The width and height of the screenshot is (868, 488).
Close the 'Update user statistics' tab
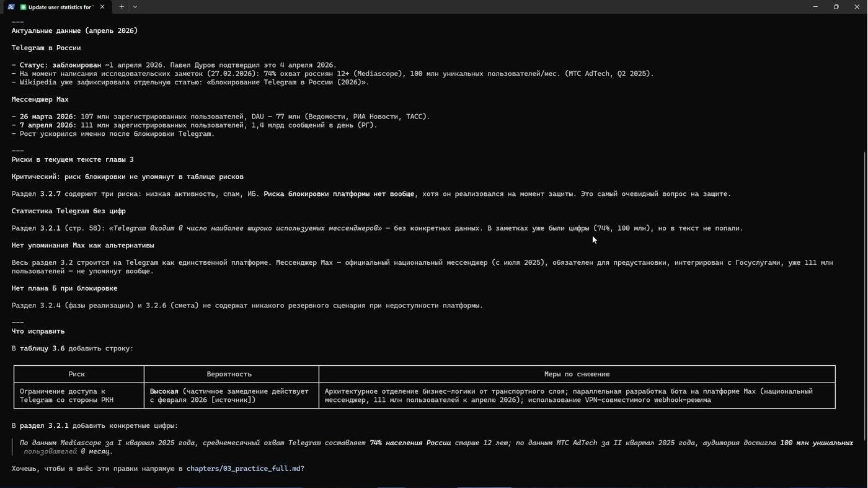(102, 7)
